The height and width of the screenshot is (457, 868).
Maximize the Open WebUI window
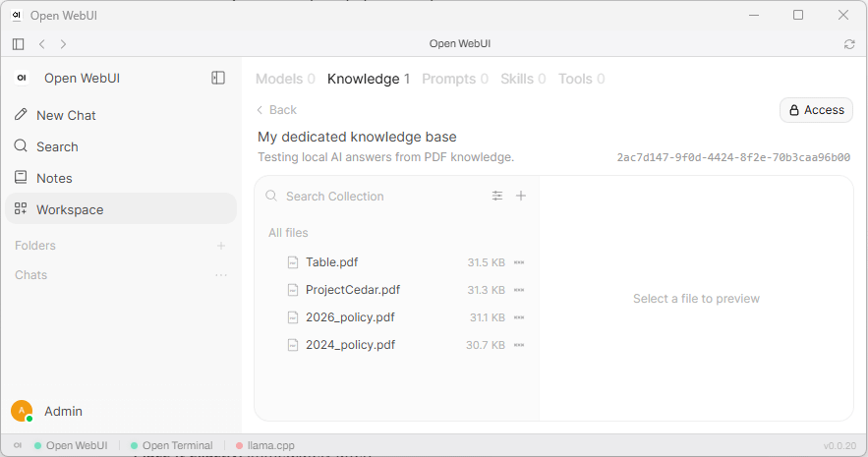798,15
